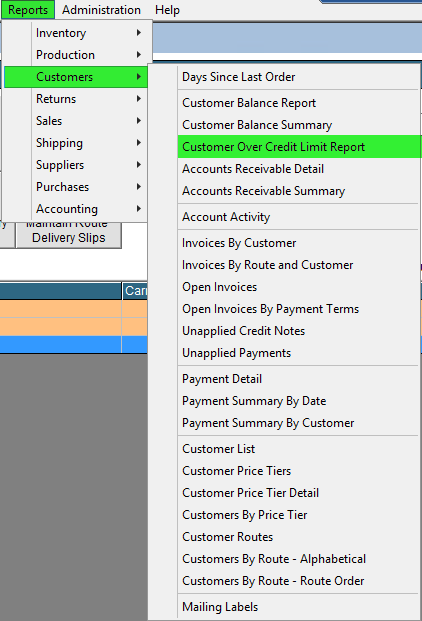This screenshot has width=422, height=621.
Task: Click the arrow beside Sales
Action: coord(139,120)
